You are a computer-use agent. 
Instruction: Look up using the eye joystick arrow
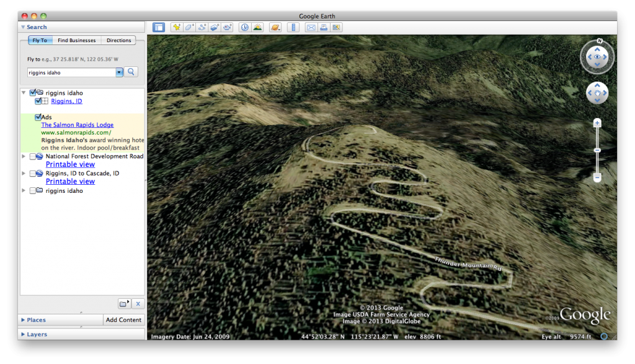click(x=597, y=50)
